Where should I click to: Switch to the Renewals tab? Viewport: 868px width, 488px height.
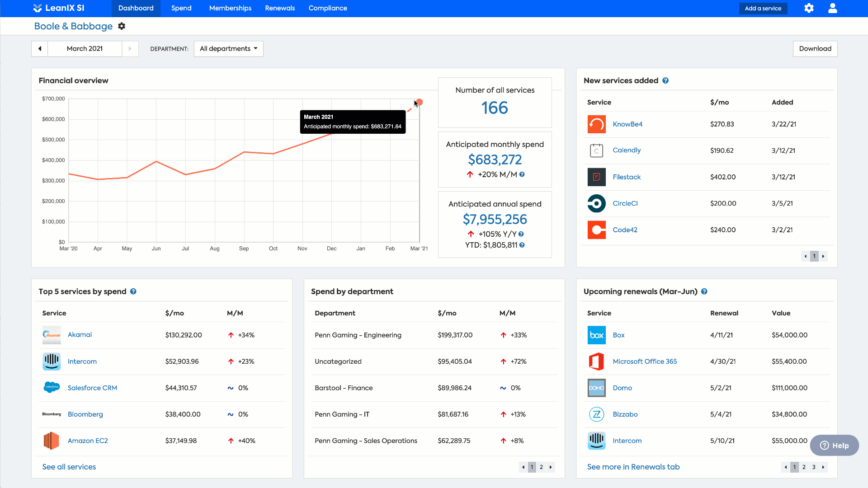280,8
